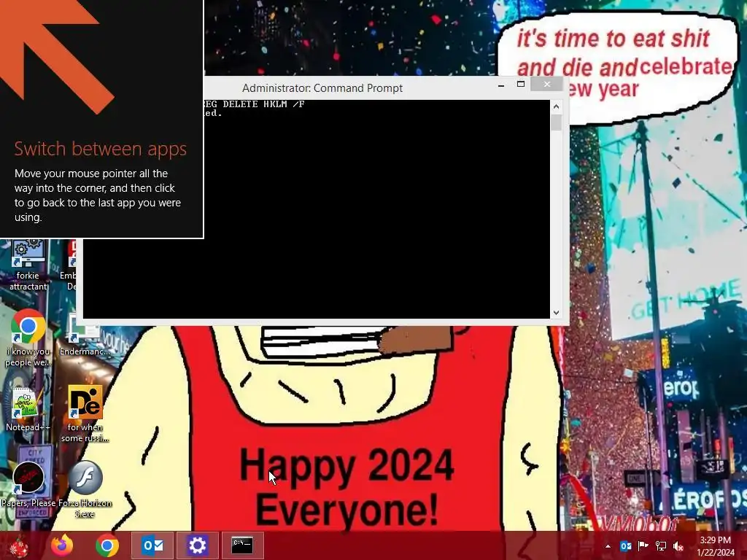747x560 pixels.
Task: Click the Start button ornament in the taskbar
Action: click(19, 546)
